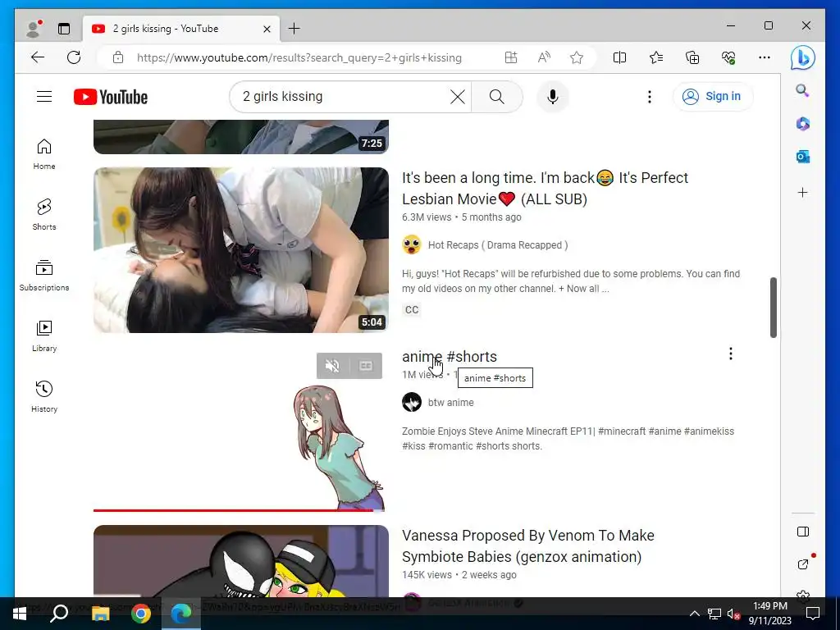Visit the btw anime channel
Viewport: 840px width, 630px height.
click(450, 402)
